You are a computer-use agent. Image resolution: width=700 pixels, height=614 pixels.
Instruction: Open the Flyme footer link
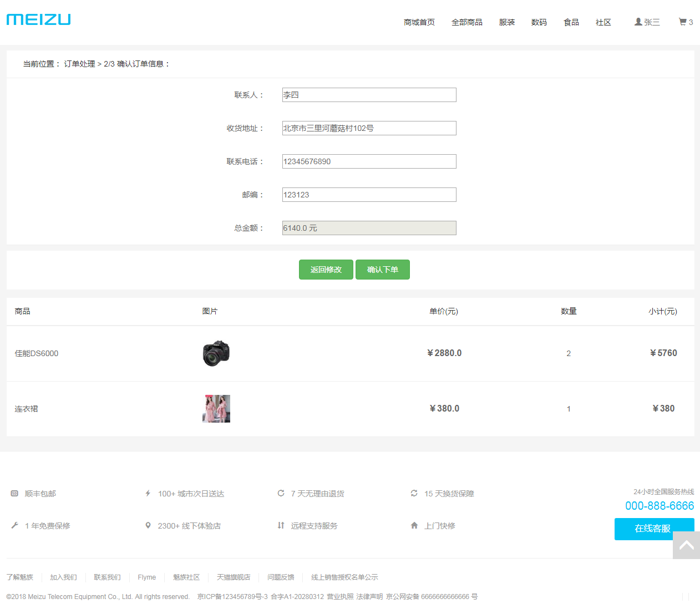tap(147, 577)
